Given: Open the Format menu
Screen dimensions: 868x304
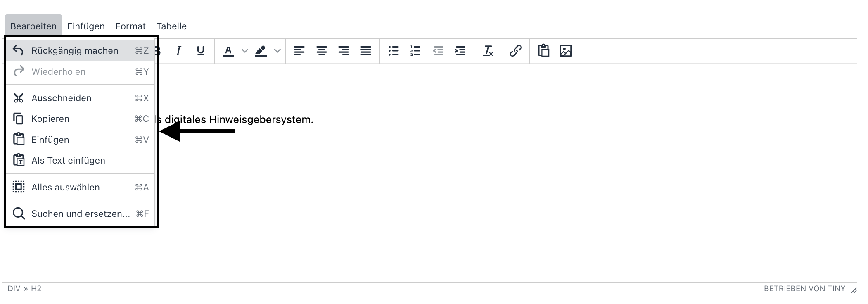Looking at the screenshot, I should click(130, 26).
